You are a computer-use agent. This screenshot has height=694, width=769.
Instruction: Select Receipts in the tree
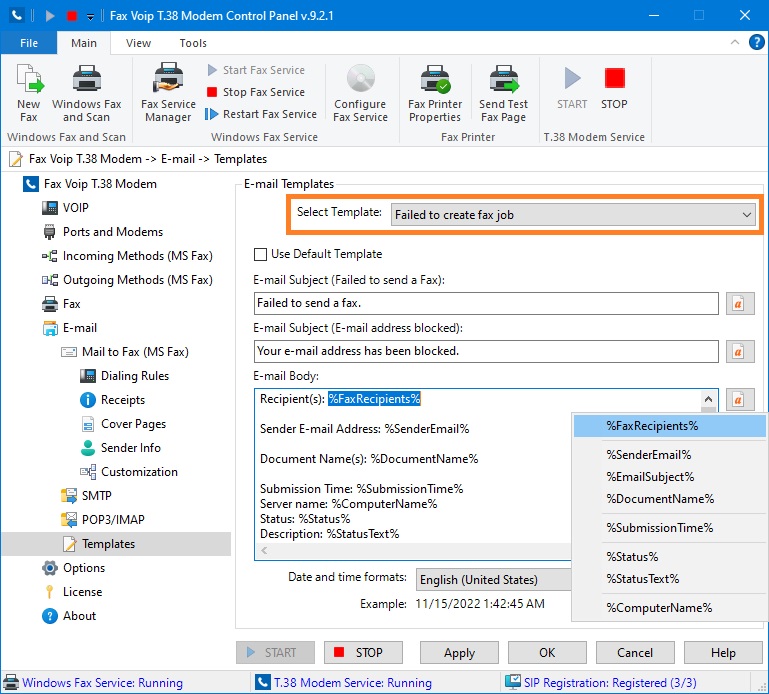(x=113, y=400)
